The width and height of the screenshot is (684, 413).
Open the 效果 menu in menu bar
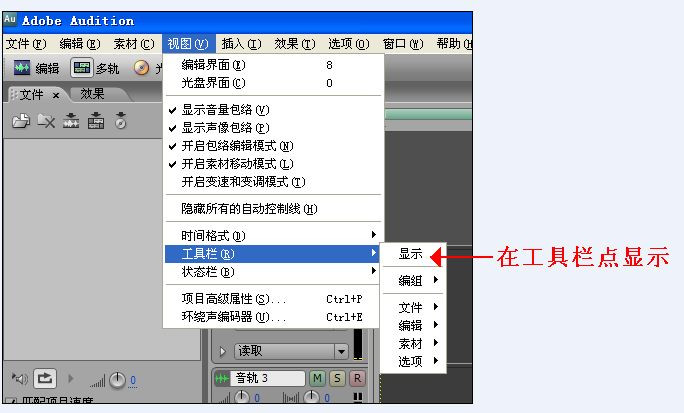(294, 44)
